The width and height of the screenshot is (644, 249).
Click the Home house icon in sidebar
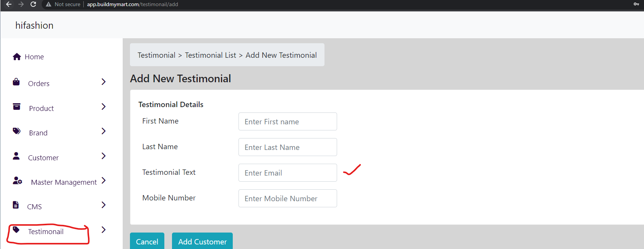tap(17, 57)
